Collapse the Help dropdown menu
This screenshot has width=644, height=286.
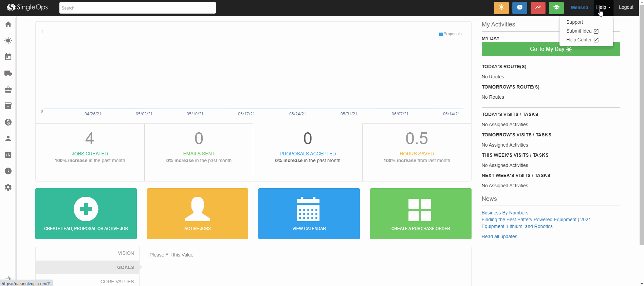pyautogui.click(x=603, y=7)
